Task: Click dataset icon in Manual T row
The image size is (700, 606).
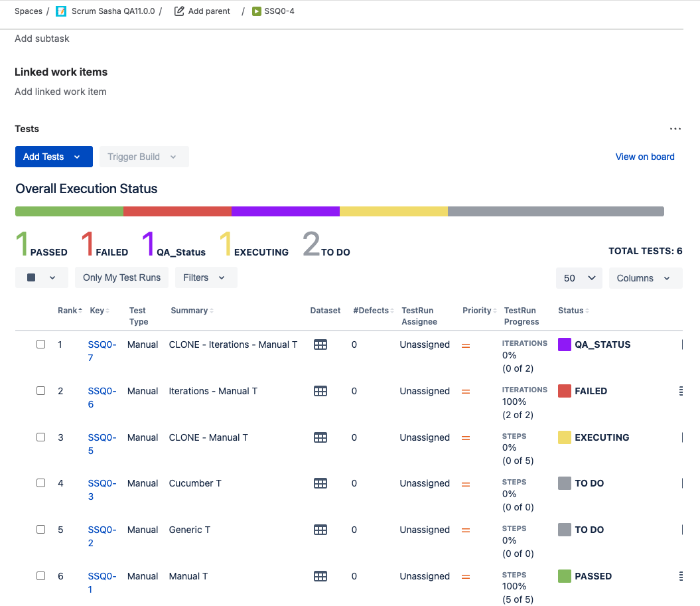Action: coord(320,576)
